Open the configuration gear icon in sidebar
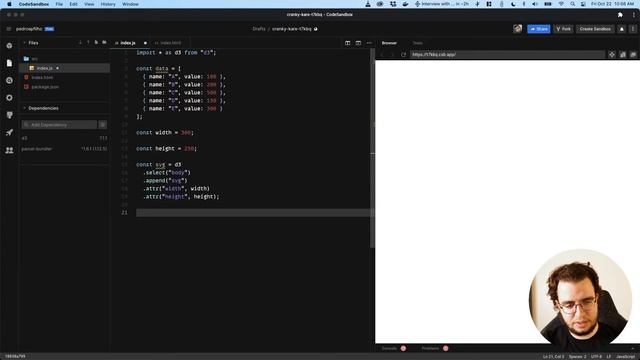 point(9,98)
